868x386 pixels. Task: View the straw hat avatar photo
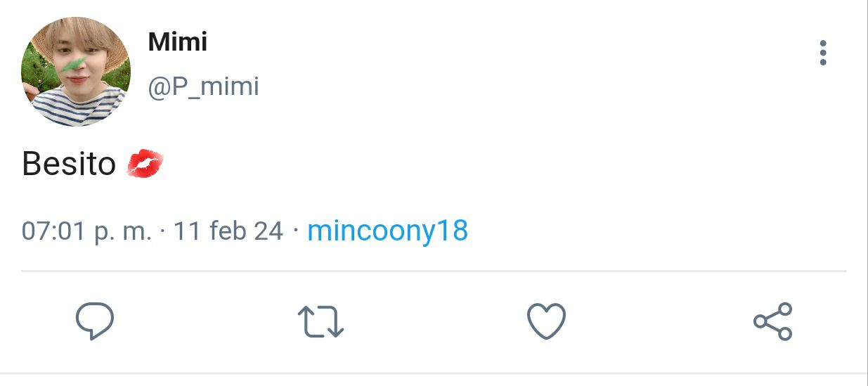click(76, 72)
